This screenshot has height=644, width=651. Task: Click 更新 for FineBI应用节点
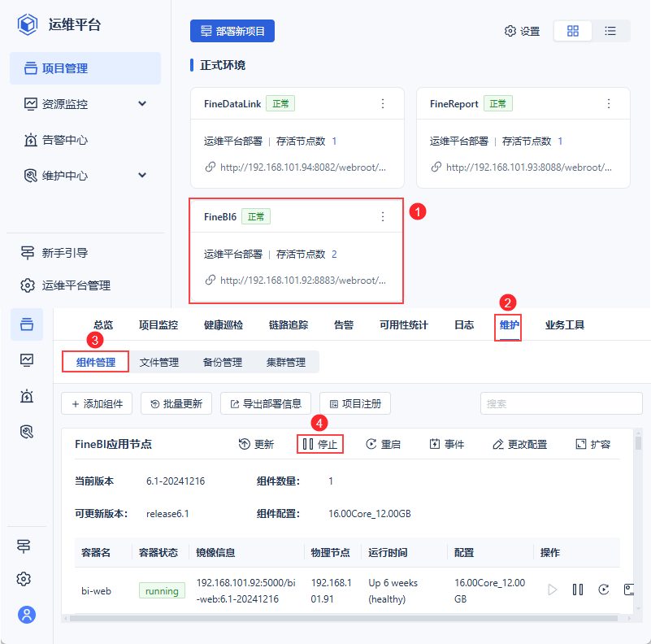[x=256, y=444]
